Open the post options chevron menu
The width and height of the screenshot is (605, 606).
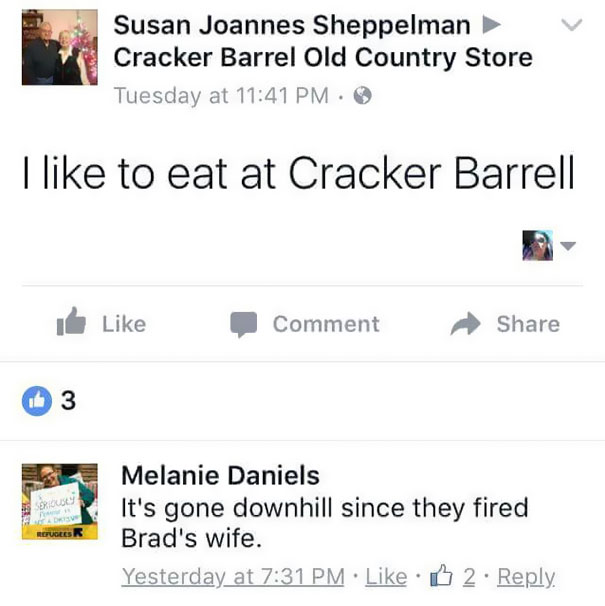pos(571,25)
